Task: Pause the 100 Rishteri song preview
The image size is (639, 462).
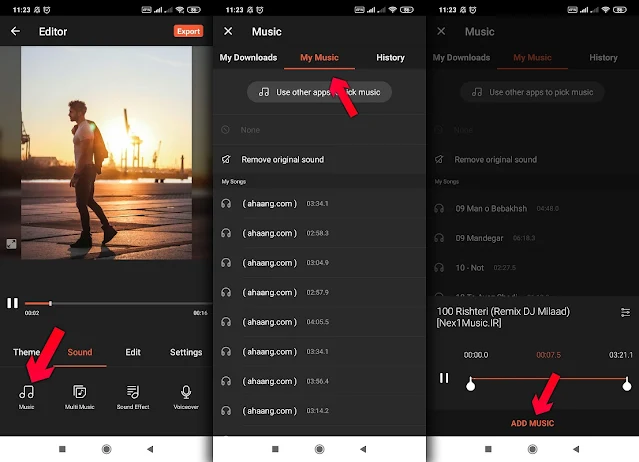Action: [444, 378]
